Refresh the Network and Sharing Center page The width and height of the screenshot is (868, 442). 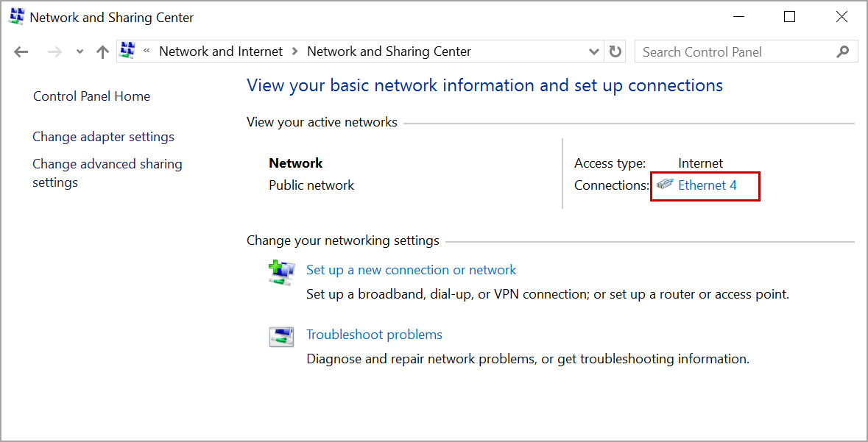click(x=615, y=51)
